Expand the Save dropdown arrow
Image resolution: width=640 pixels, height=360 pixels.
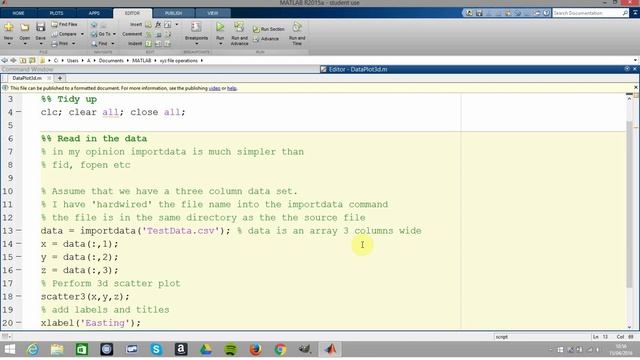[x=40, y=44]
